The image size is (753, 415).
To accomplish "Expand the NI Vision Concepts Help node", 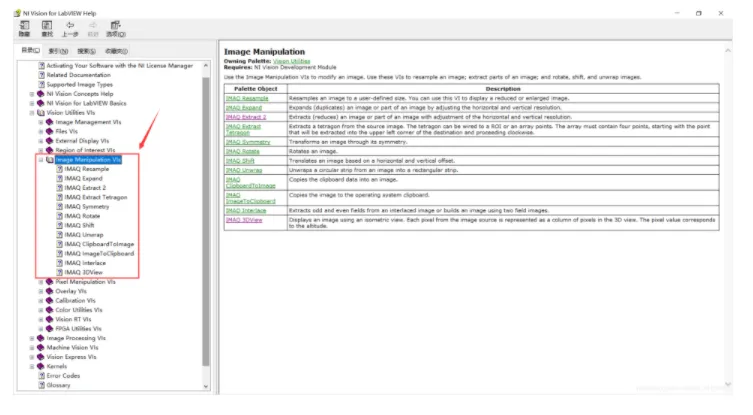I will coord(32,94).
